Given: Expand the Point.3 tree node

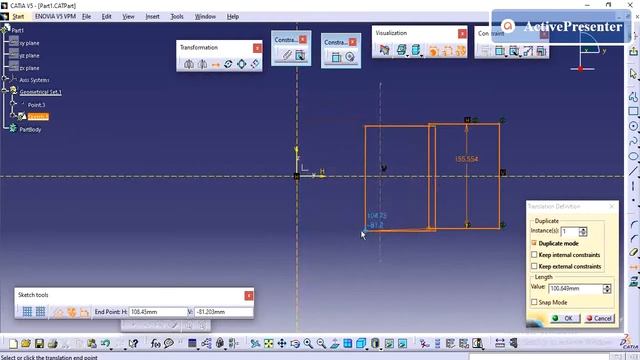Looking at the screenshot, I should coord(13,103).
